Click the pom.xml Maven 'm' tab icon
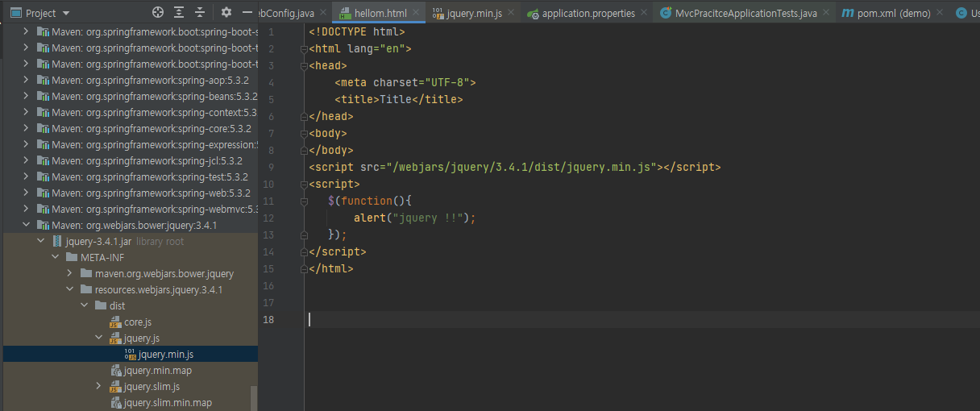Screen dimensions: 980x411 tap(848, 14)
